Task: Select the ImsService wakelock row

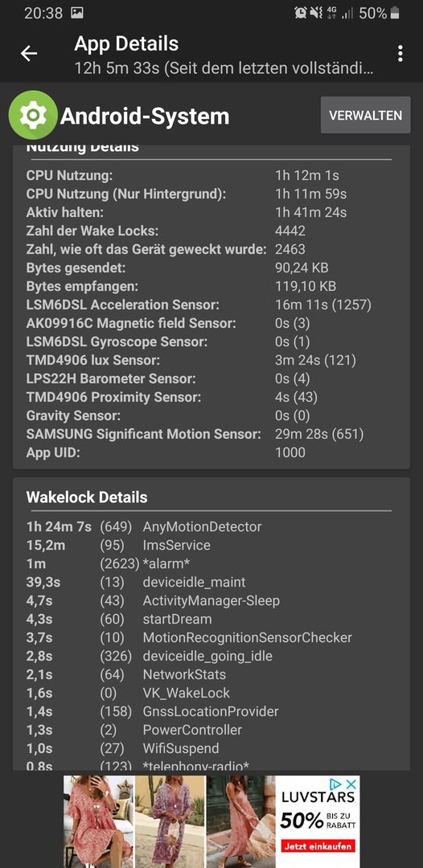Action: tap(211, 545)
